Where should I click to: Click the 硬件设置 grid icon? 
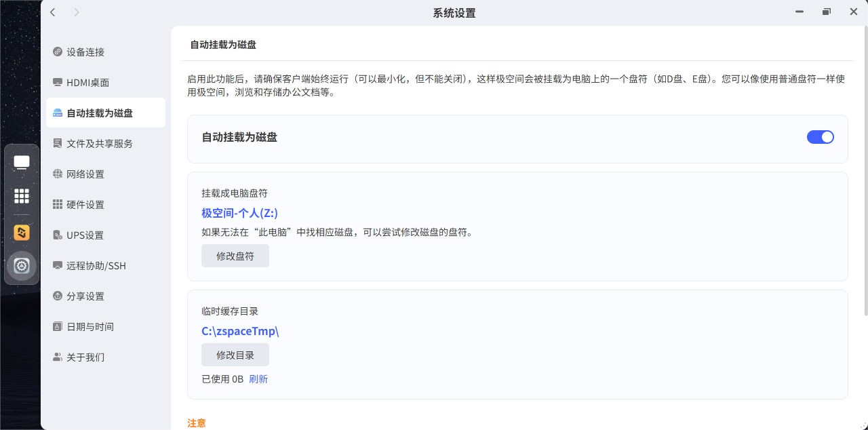[x=58, y=205]
